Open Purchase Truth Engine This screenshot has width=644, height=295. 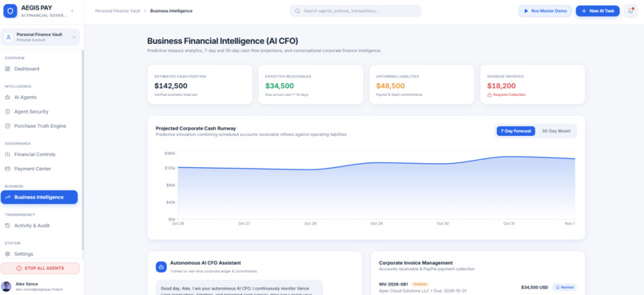point(39,126)
